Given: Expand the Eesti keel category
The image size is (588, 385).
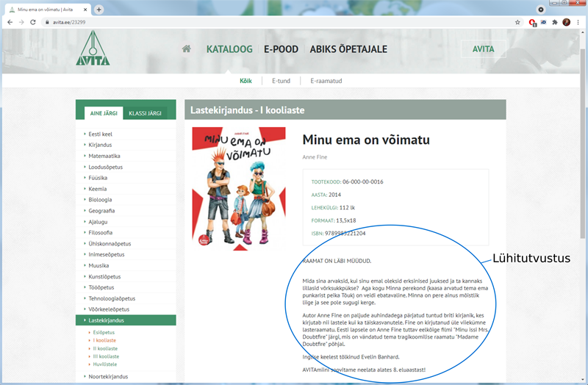Looking at the screenshot, I should point(100,134).
